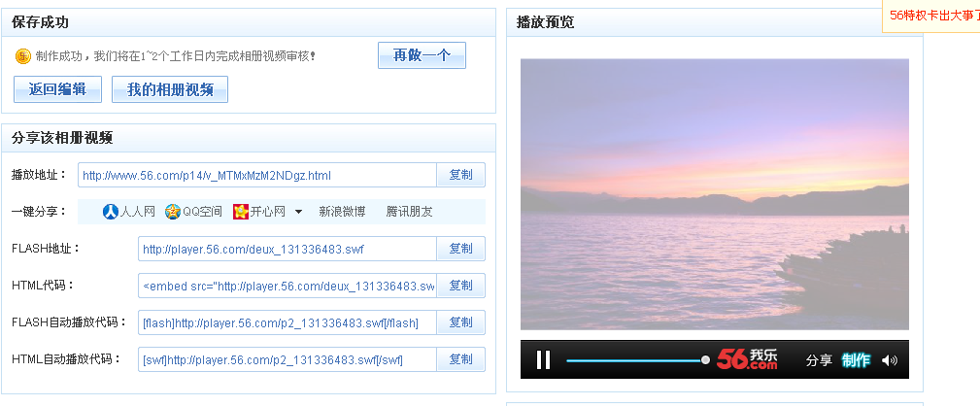
Task: Click the 一键分享 label
Action: coord(39,212)
